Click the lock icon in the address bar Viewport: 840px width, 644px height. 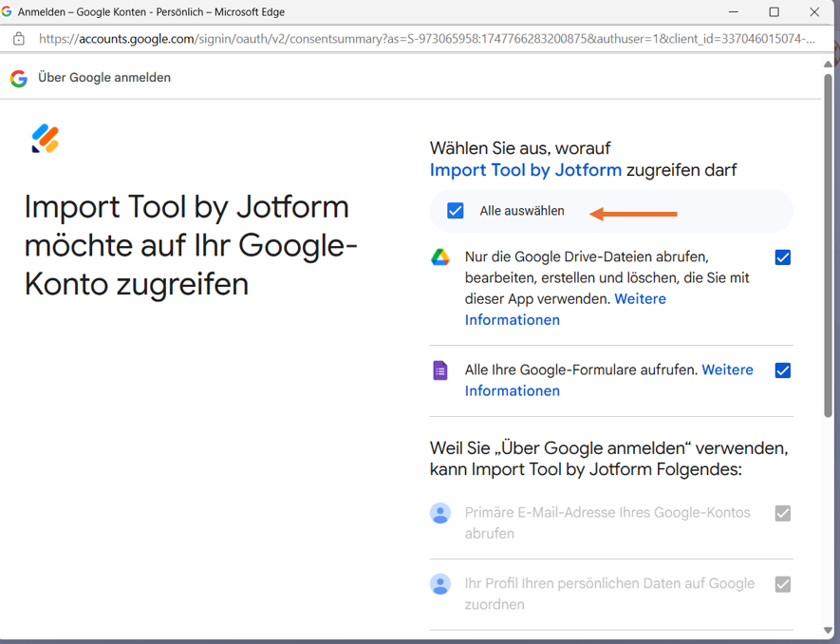[x=19, y=39]
